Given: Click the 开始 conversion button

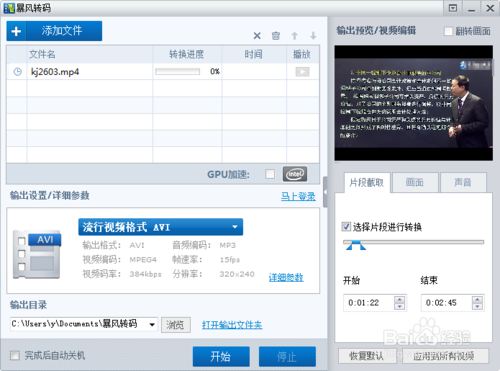Looking at the screenshot, I should coord(221,357).
